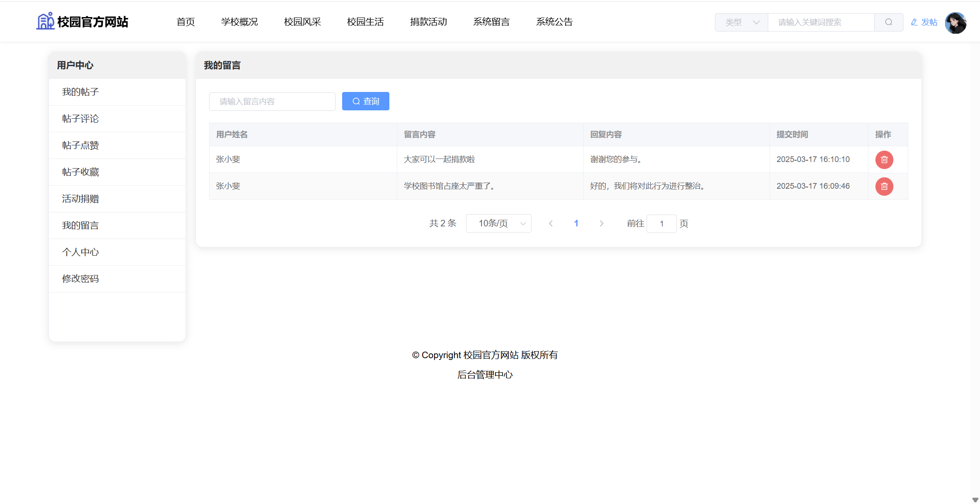The width and height of the screenshot is (980, 504).
Task: Open 捐款活动 in the navigation bar
Action: [428, 22]
